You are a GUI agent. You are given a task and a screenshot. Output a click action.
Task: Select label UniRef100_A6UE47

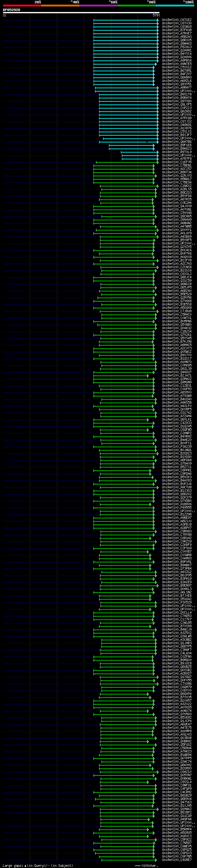click(x=177, y=724)
